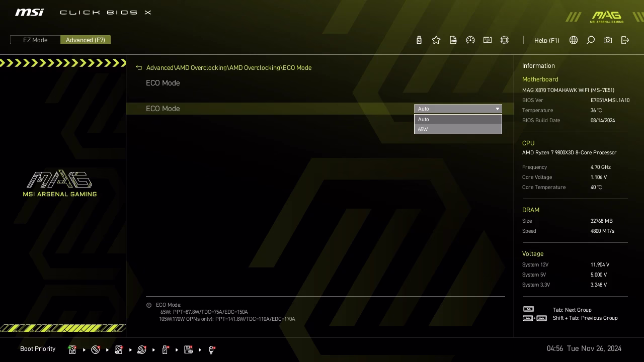The image size is (644, 362).
Task: Switch to EZ Mode
Action: coord(35,40)
